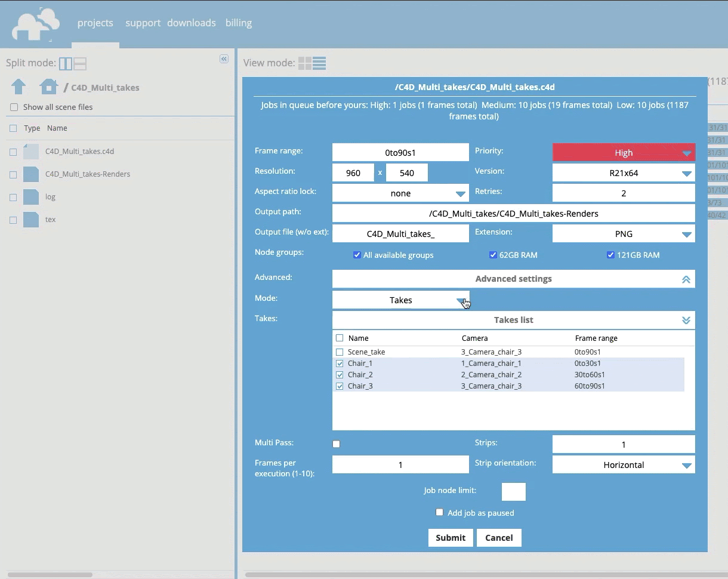Click the tex folder icon
The image size is (728, 579).
point(31,219)
